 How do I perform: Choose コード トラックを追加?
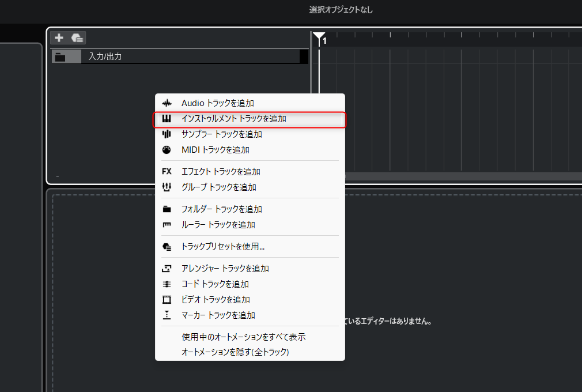250,284
